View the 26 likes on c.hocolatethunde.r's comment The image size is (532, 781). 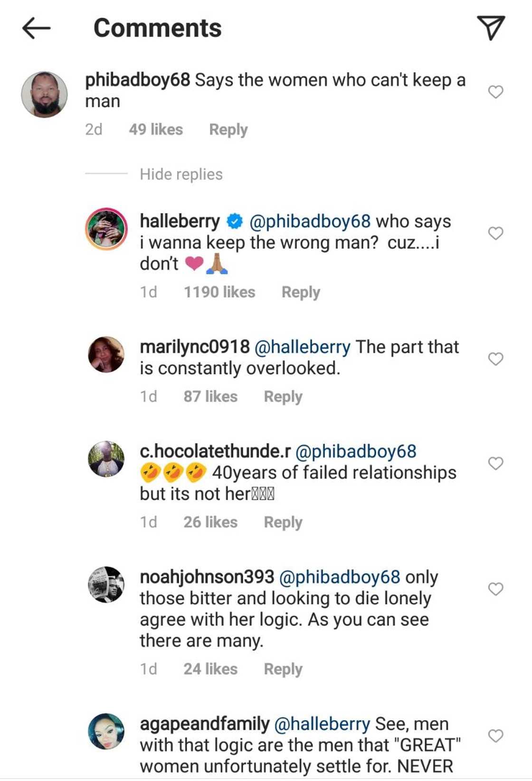coord(211,521)
